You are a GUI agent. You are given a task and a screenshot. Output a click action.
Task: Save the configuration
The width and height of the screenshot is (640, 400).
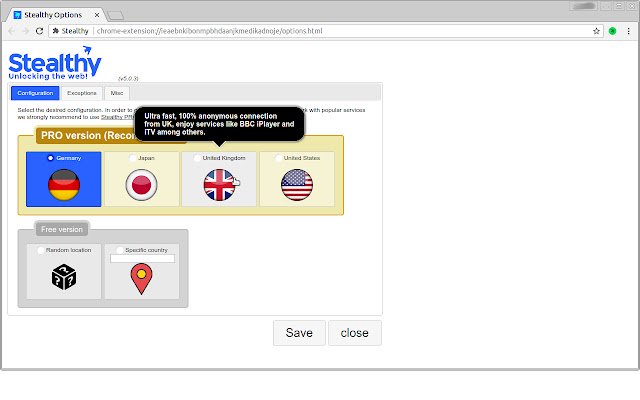299,333
